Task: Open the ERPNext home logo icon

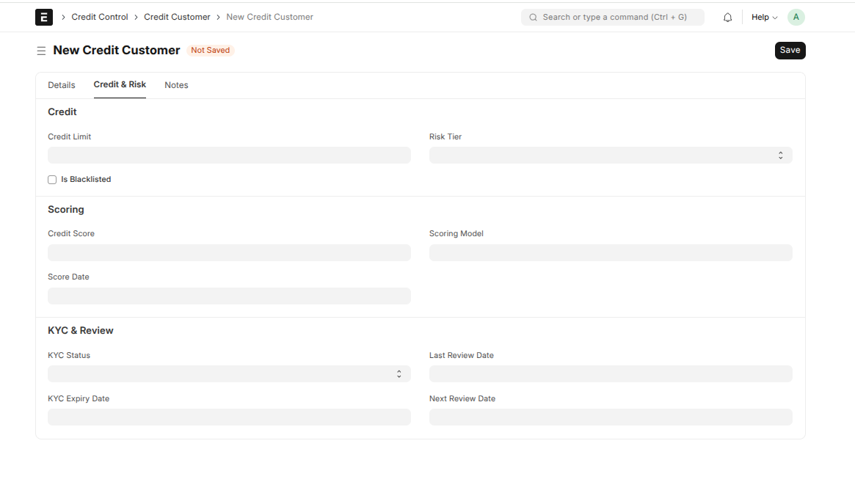Action: click(x=44, y=17)
